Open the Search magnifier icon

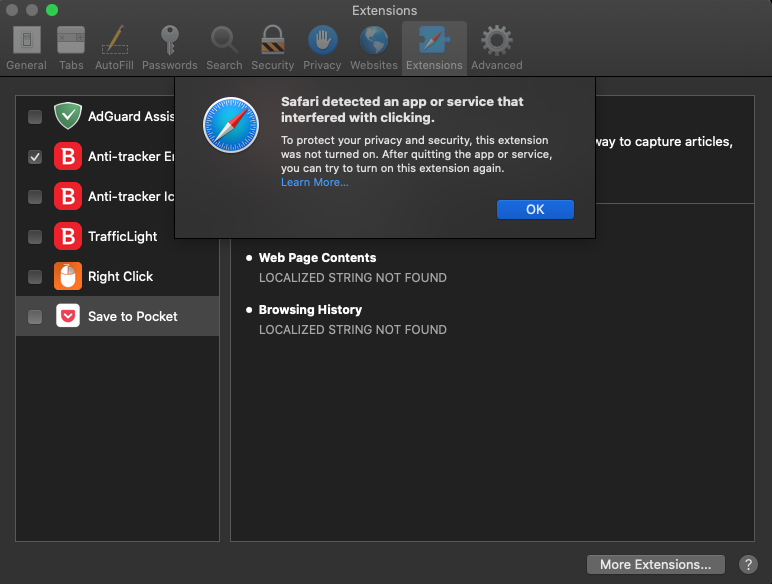[225, 39]
